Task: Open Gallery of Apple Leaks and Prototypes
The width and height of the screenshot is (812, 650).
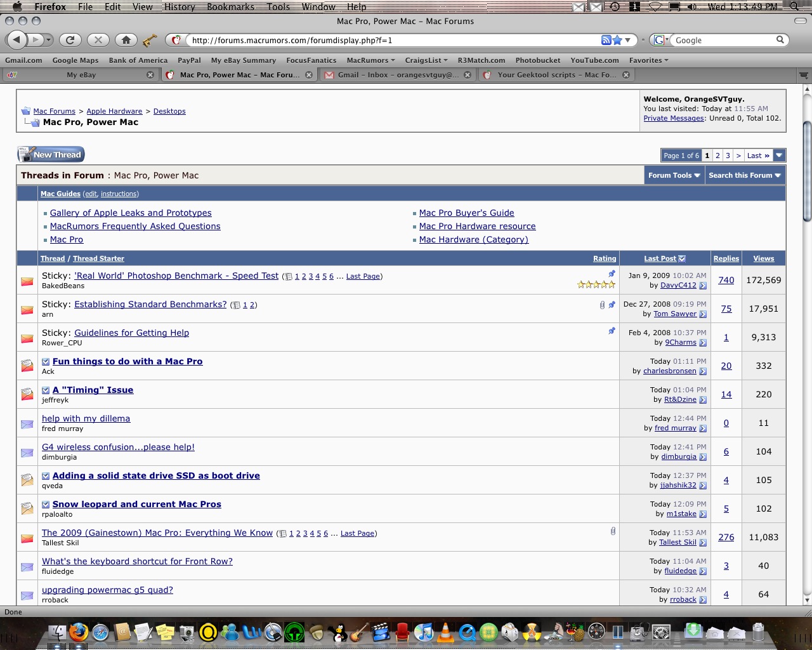Action: (x=131, y=213)
